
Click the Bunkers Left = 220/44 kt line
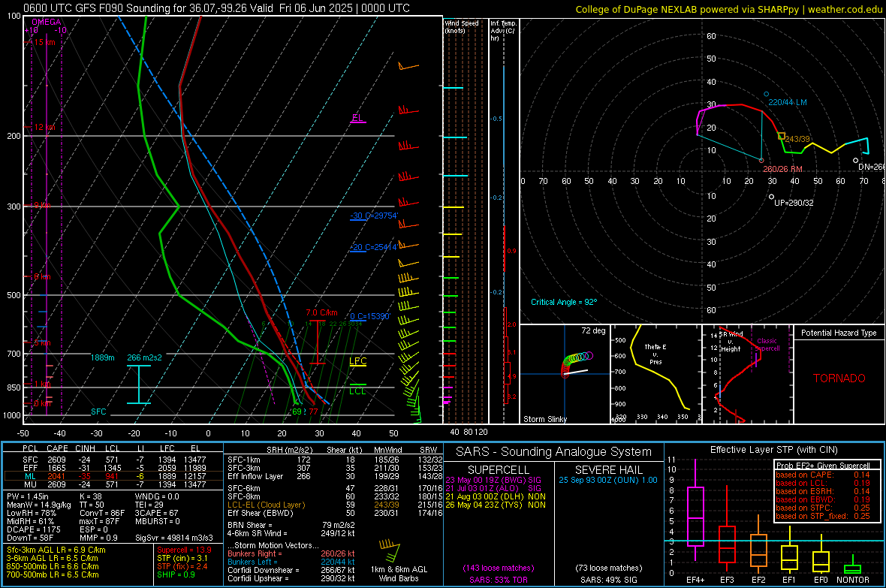pos(291,562)
